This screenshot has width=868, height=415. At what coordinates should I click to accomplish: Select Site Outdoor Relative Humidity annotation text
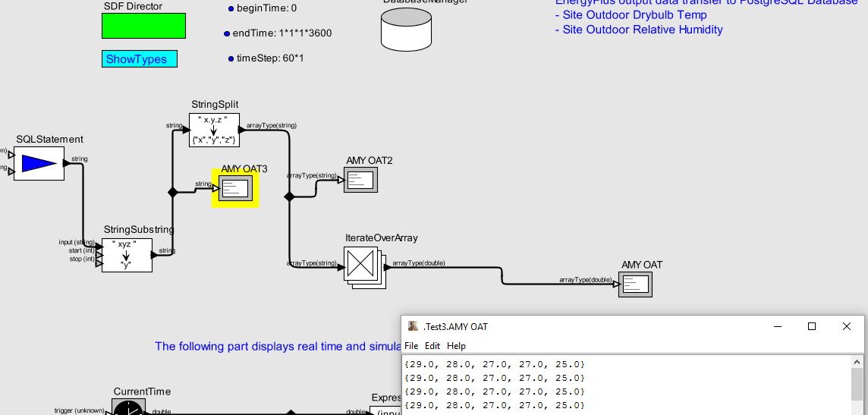(639, 30)
